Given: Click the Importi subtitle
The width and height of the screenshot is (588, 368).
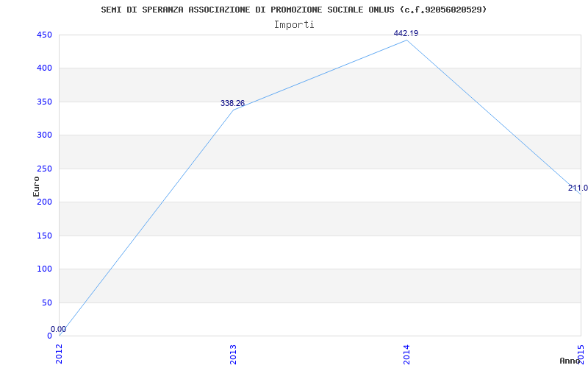Looking at the screenshot, I should coord(294,25).
